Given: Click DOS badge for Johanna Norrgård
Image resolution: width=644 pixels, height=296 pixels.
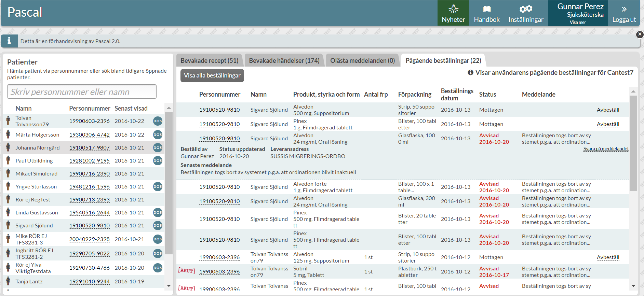Looking at the screenshot, I should (x=158, y=148).
